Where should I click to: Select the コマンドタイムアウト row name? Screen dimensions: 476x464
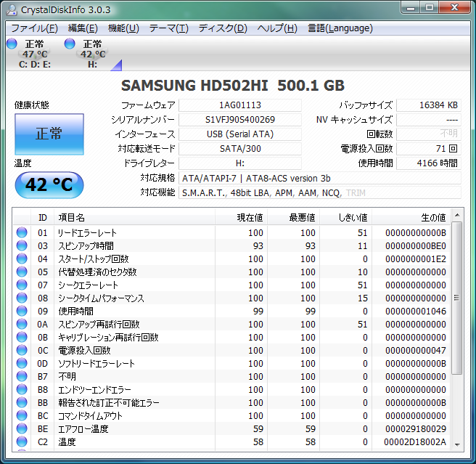(90, 415)
